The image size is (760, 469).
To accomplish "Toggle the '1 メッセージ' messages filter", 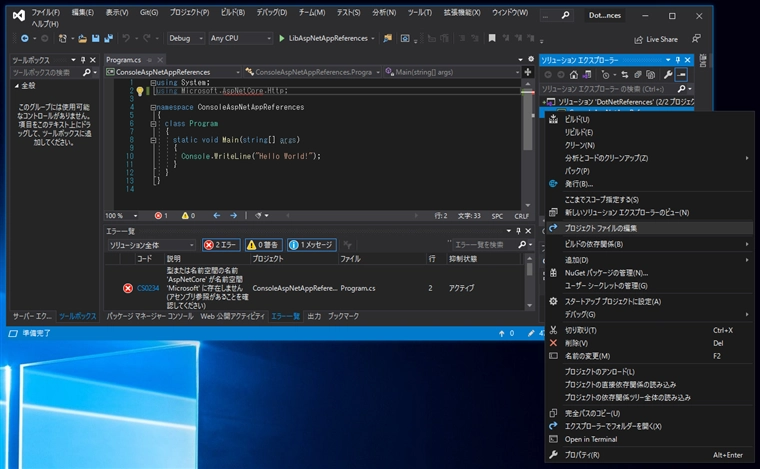I will pyautogui.click(x=311, y=245).
